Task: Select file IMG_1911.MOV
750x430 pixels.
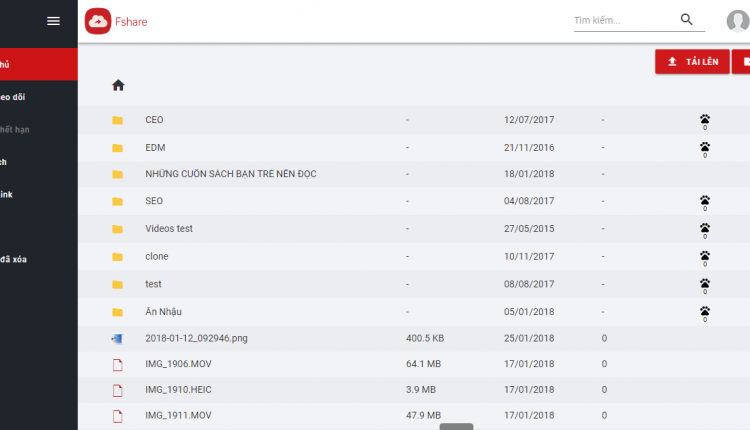Action: (178, 416)
